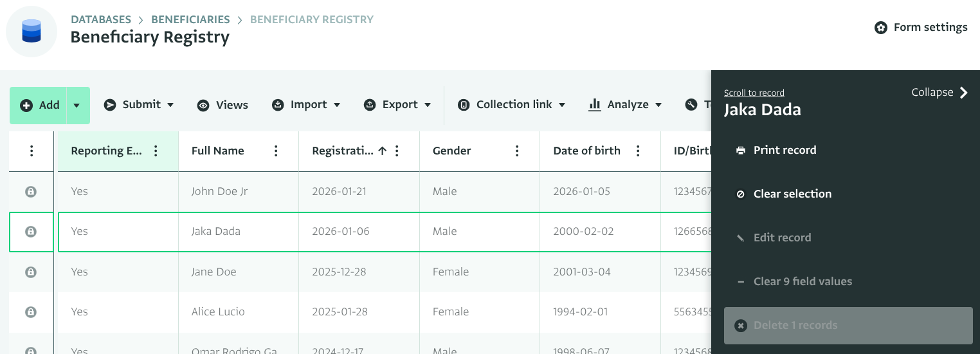
Task: Go to Beneficiaries breadcrumb
Action: tap(190, 19)
